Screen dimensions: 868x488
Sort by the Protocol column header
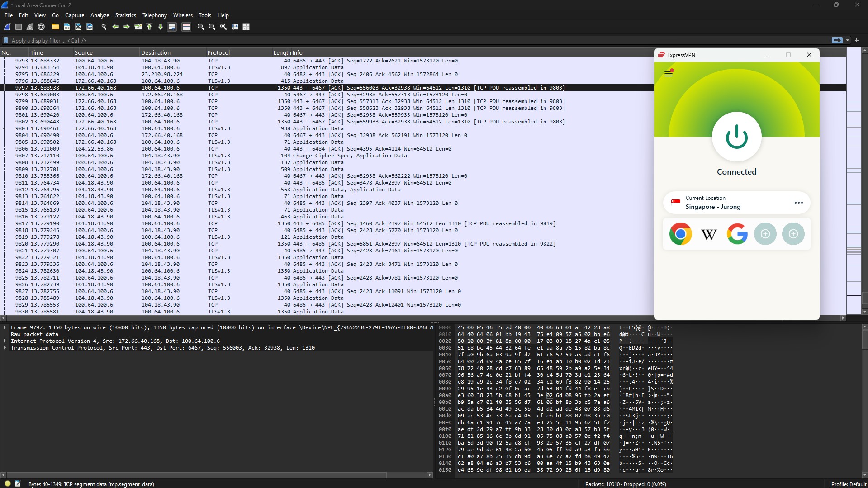point(239,52)
